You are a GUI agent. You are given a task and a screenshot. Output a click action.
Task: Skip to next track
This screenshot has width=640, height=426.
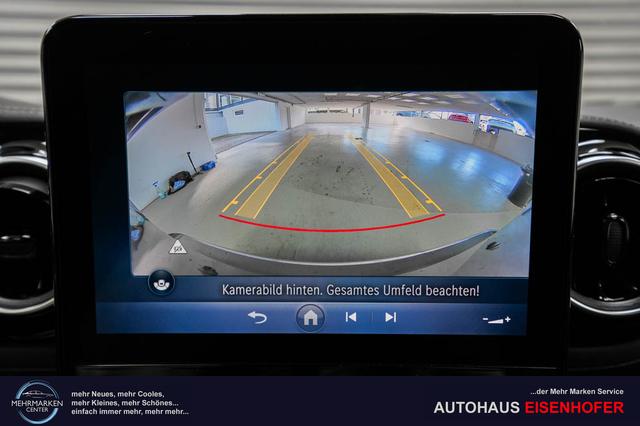391,317
